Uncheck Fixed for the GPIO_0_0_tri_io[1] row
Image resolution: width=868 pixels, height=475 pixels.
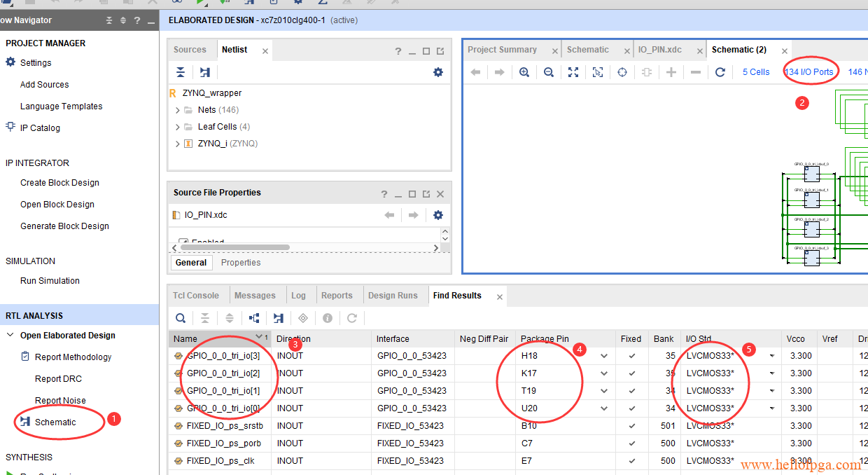(632, 391)
